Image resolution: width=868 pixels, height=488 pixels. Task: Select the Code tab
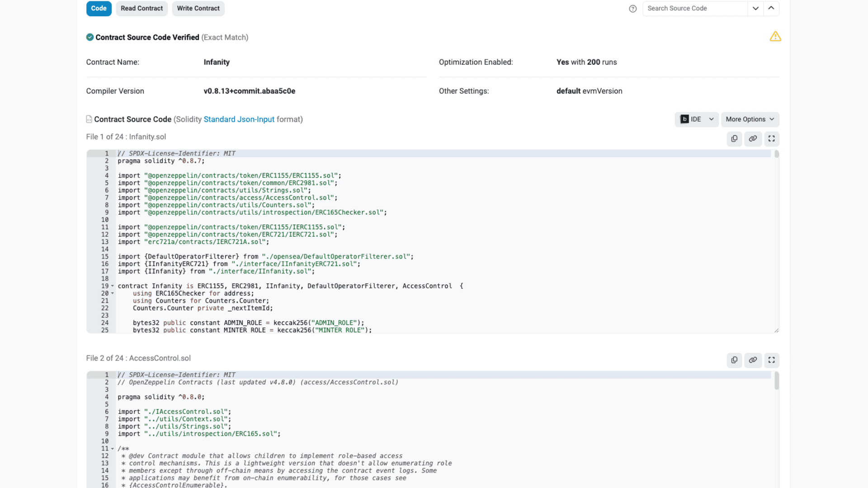(99, 8)
